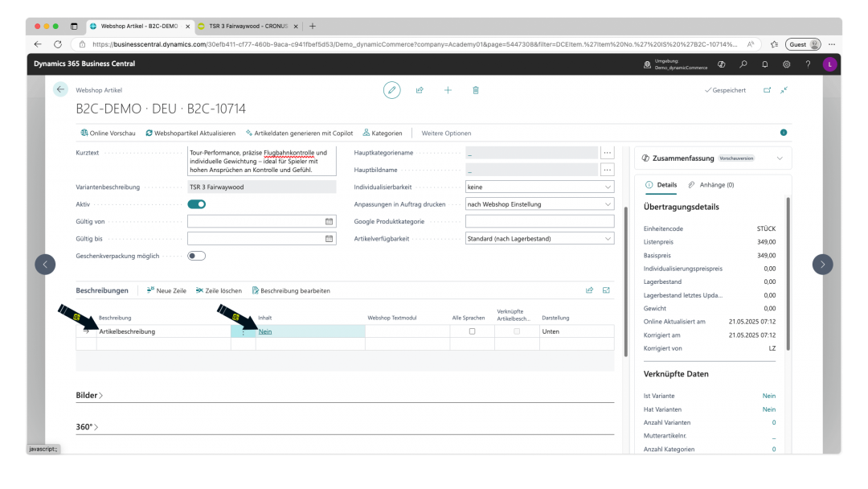Open calendar picker for Gültig von
This screenshot has width=868, height=489.
329,221
